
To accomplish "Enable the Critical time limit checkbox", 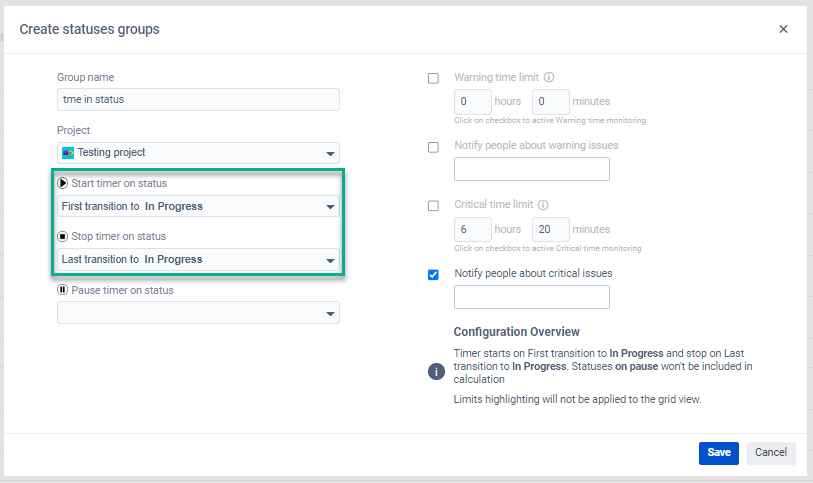I will pyautogui.click(x=433, y=206).
